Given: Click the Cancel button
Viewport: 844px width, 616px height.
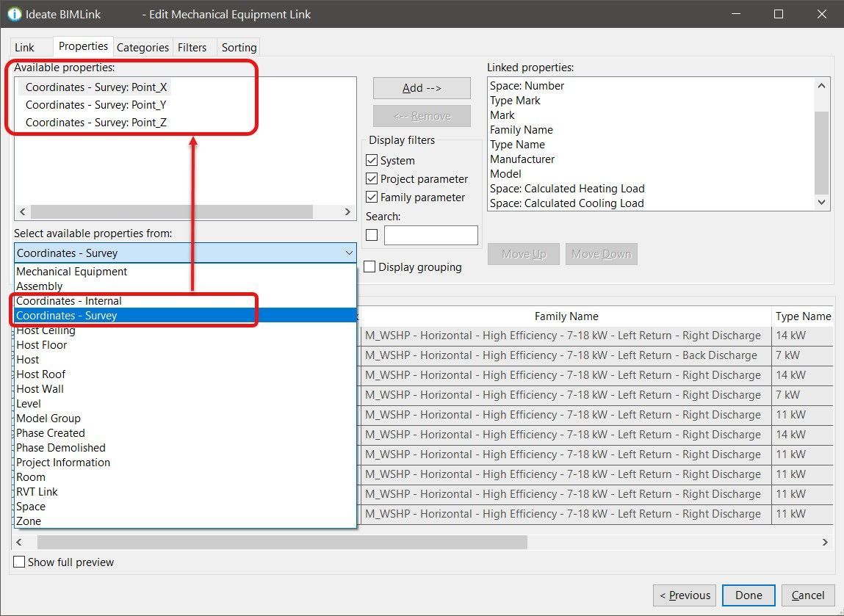Looking at the screenshot, I should pyautogui.click(x=808, y=595).
